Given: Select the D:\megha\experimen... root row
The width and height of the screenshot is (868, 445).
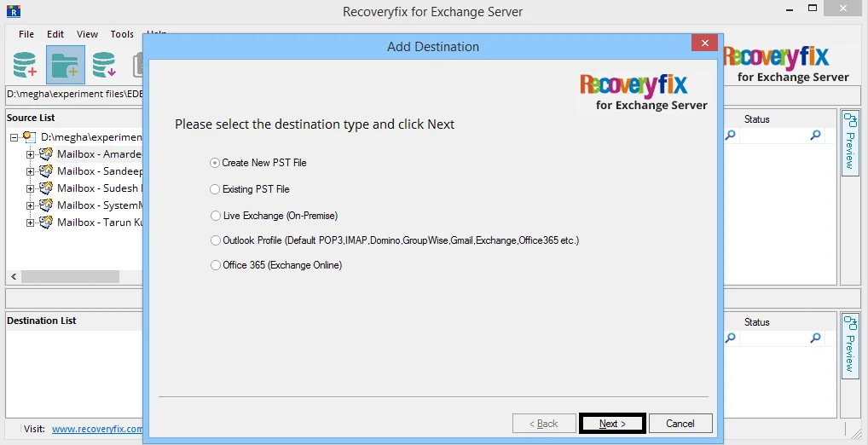Looking at the screenshot, I should (x=91, y=137).
